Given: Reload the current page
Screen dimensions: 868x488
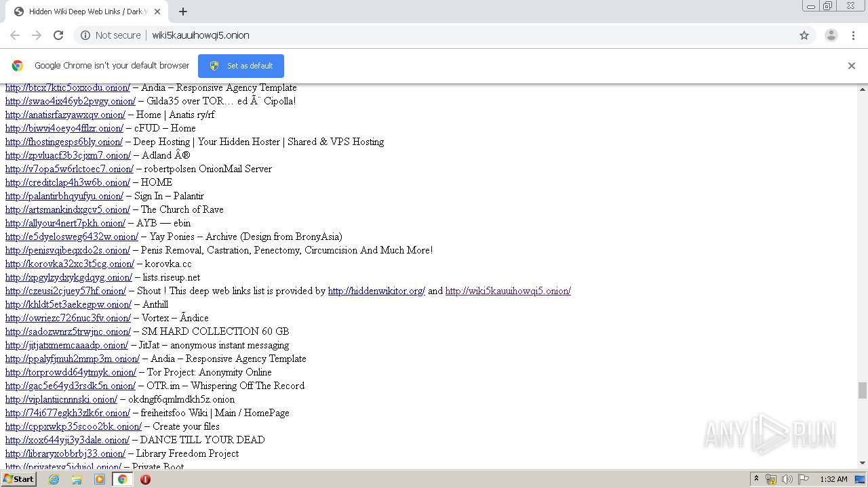Looking at the screenshot, I should point(58,35).
